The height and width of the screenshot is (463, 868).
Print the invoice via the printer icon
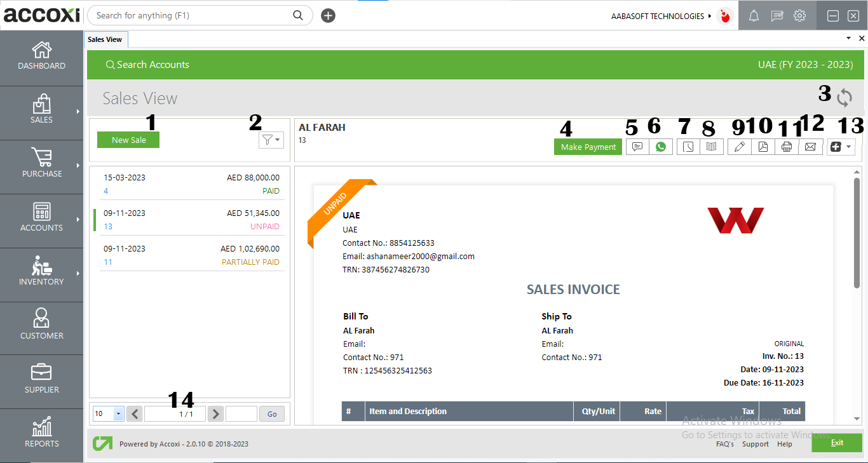point(787,147)
